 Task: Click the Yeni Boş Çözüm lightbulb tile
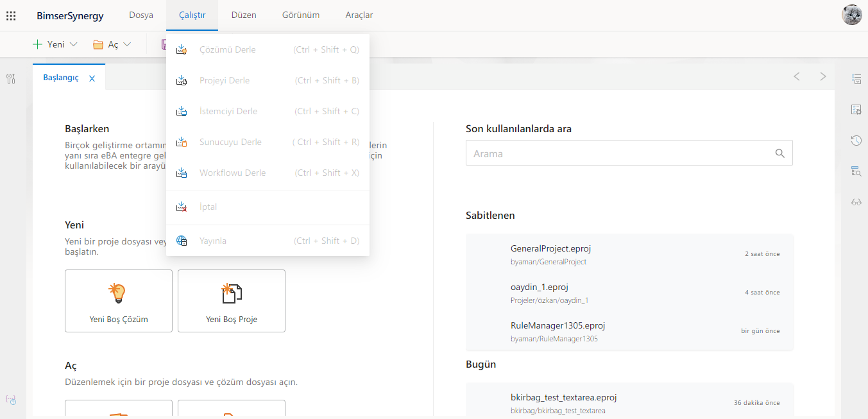tap(119, 301)
